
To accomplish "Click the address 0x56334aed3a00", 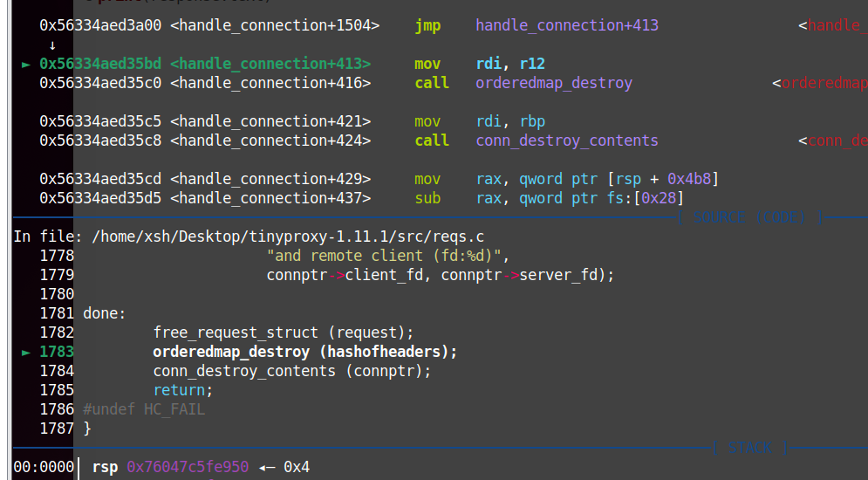I will (x=100, y=25).
